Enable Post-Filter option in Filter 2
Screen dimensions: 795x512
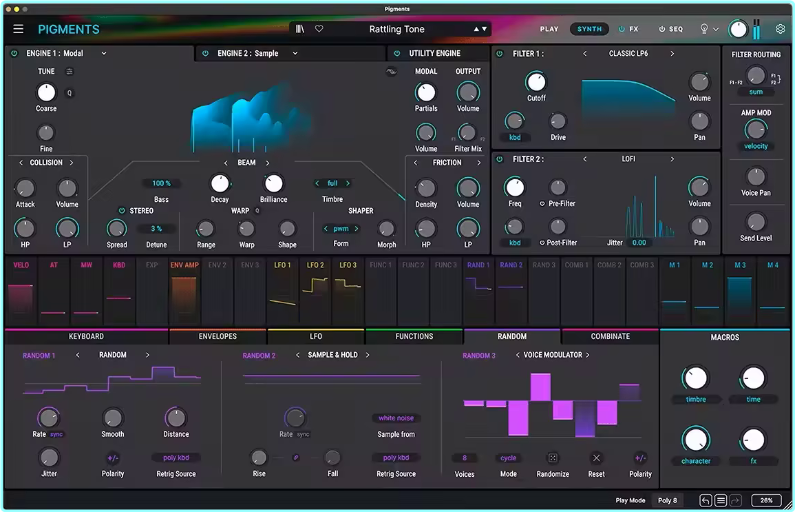coord(542,243)
